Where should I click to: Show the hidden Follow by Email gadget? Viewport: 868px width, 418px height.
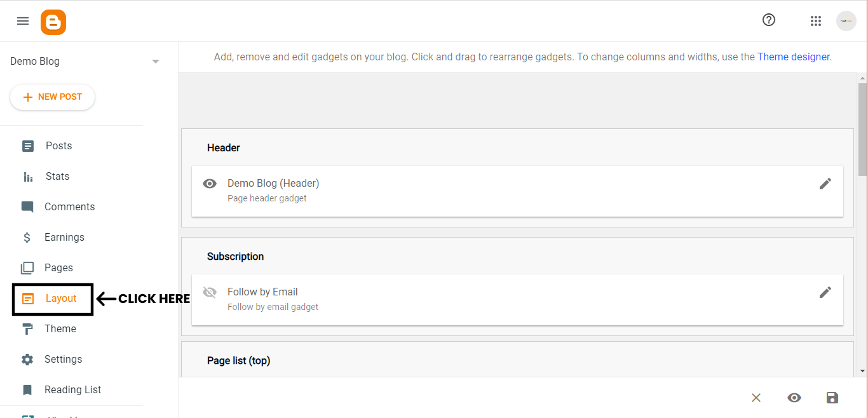210,292
